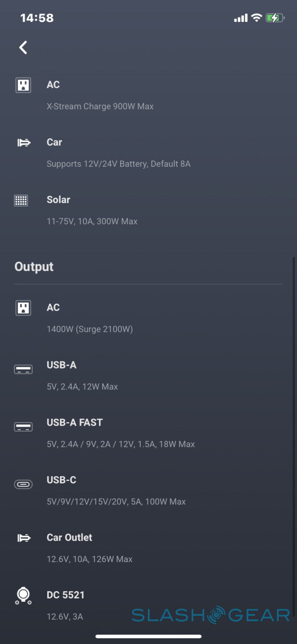Tap the home indicator bar

[x=148, y=636]
